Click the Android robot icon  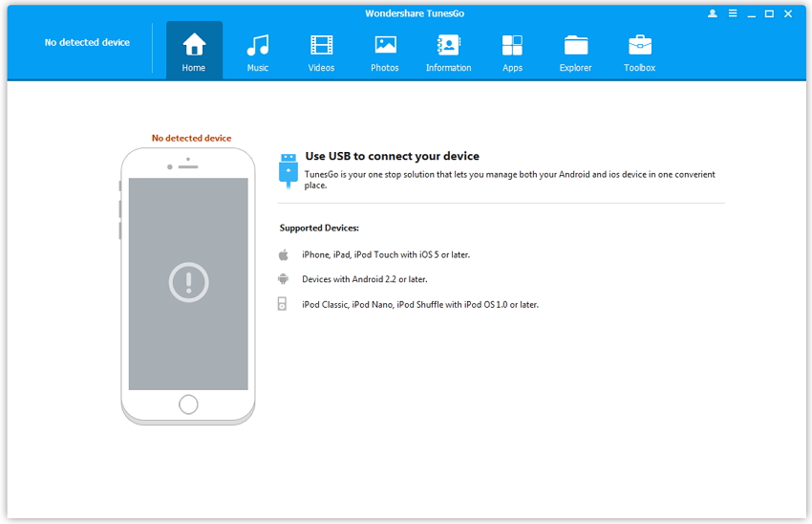coord(283,279)
